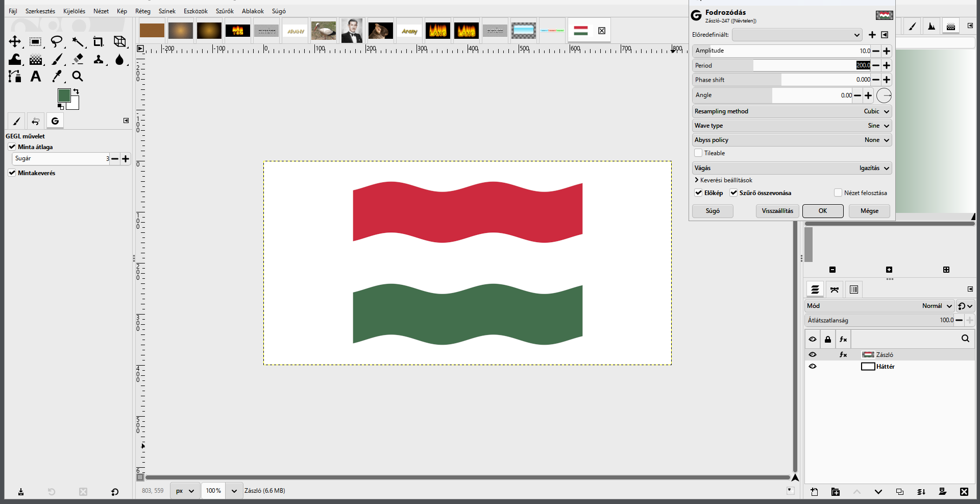Select the Crop tool

click(x=98, y=41)
